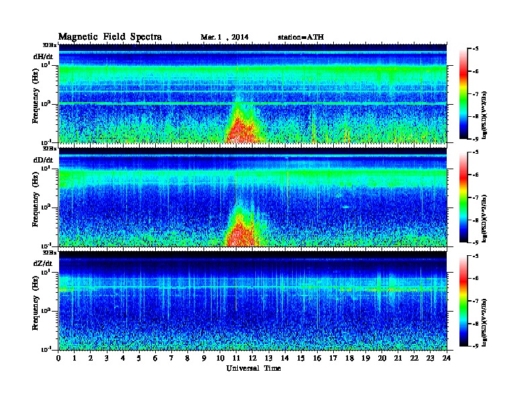The width and height of the screenshot is (532, 411).
Task: Select the "dD/dt" panel label
Action: tap(43, 160)
